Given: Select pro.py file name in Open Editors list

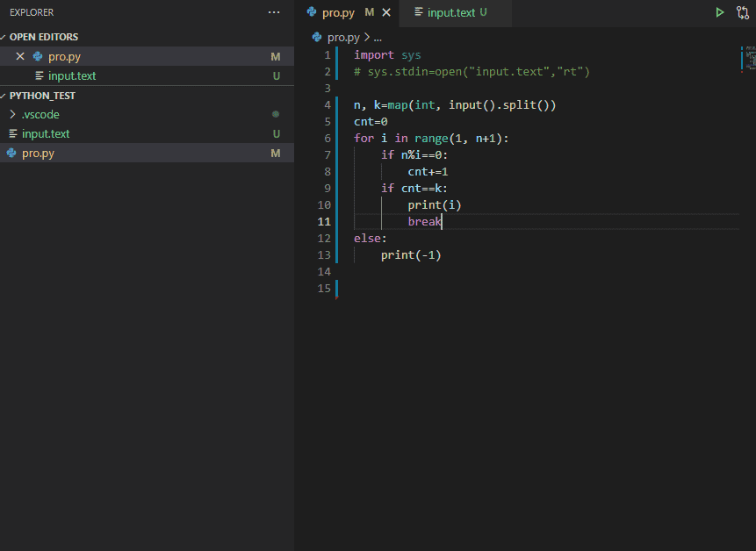Looking at the screenshot, I should (64, 56).
